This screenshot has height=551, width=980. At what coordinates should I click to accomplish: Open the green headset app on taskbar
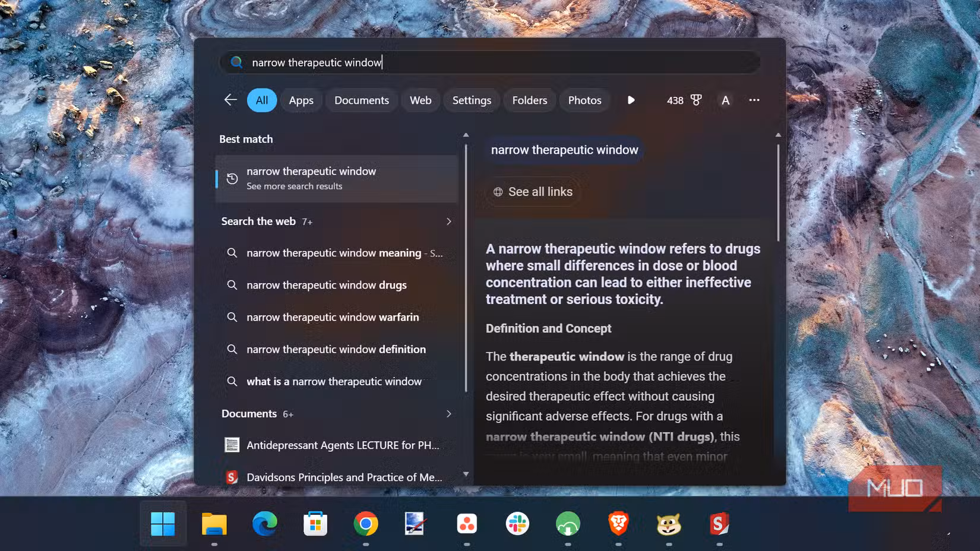[568, 524]
